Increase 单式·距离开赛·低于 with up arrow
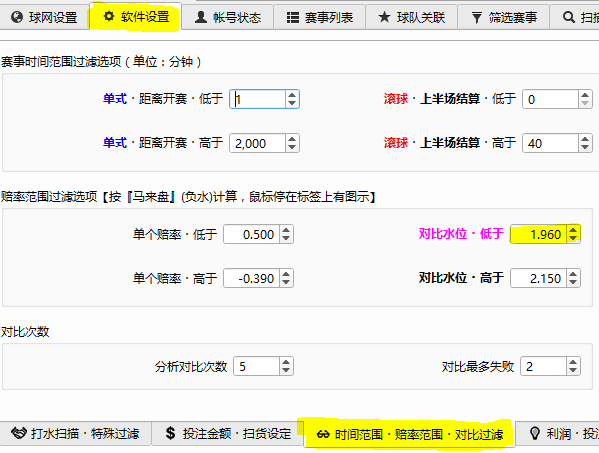The height and width of the screenshot is (453, 599). [x=292, y=95]
